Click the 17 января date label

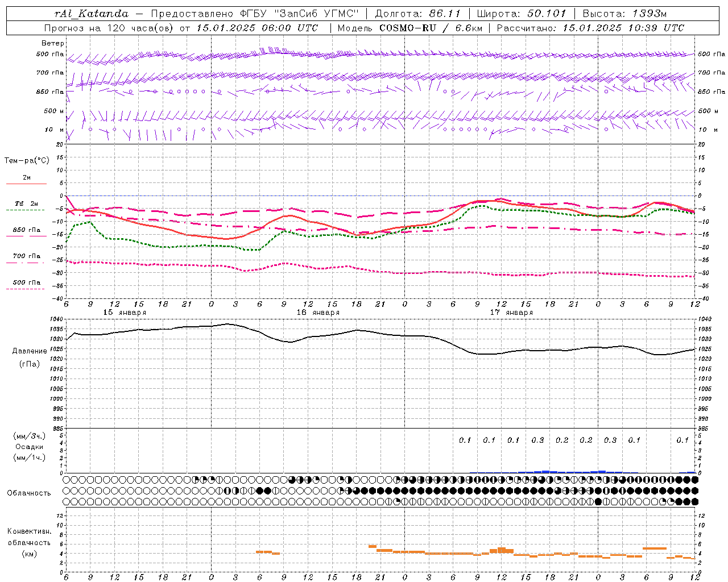tap(511, 313)
